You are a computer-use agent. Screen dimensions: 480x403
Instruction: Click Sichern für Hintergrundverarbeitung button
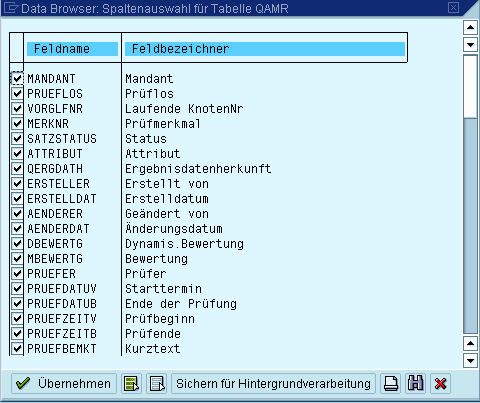click(x=273, y=383)
